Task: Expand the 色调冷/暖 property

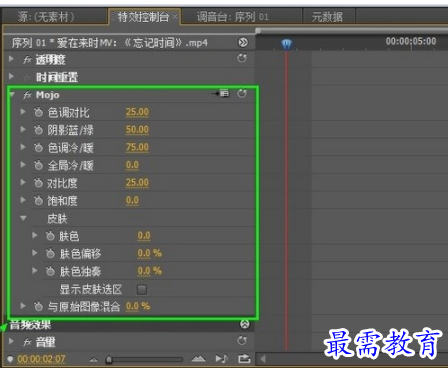Action: click(23, 147)
